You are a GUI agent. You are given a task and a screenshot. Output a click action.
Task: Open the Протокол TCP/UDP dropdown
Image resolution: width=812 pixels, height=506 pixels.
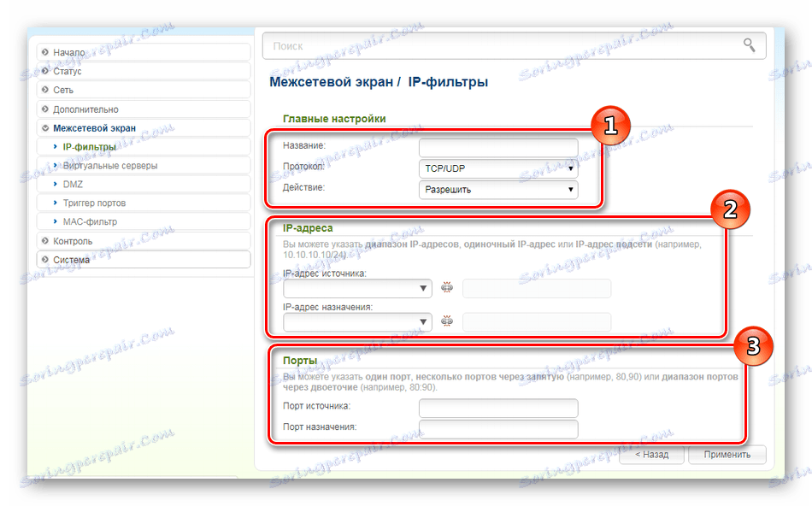click(x=498, y=169)
